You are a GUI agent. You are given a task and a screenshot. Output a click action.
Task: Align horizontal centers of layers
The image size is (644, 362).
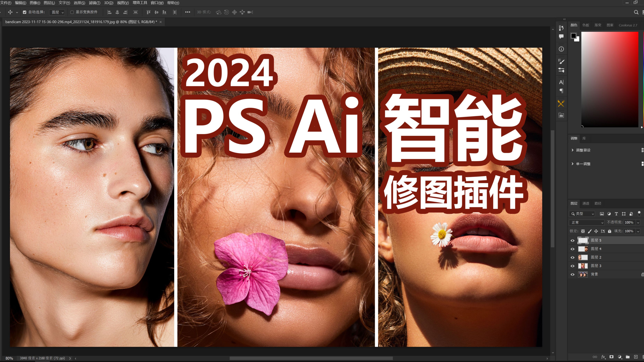pos(117,12)
